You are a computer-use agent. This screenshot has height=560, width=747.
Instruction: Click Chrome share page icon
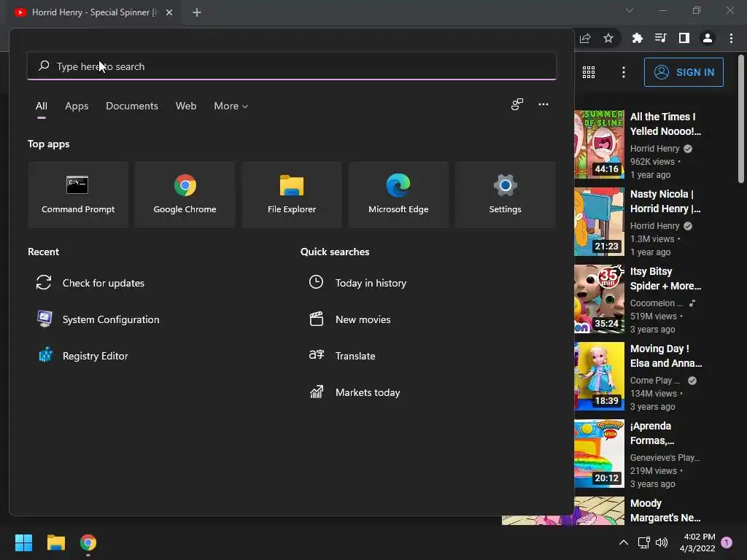[585, 38]
